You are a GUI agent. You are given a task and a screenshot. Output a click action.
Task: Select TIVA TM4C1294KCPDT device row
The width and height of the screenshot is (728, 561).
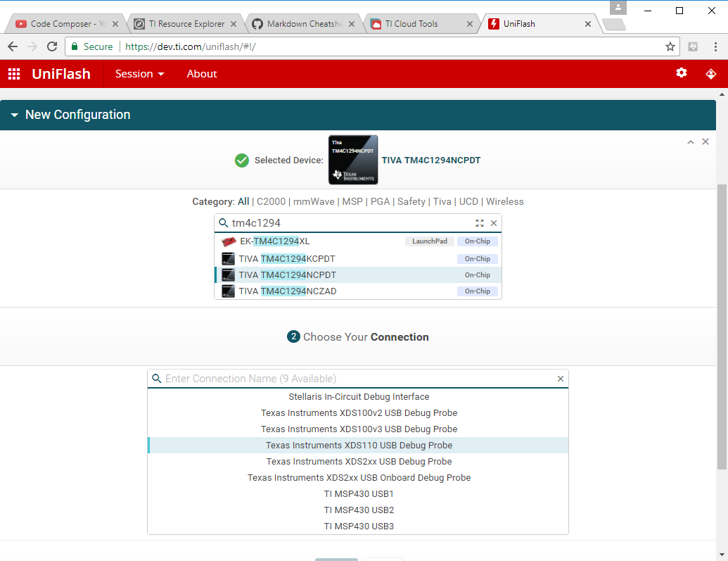point(358,258)
